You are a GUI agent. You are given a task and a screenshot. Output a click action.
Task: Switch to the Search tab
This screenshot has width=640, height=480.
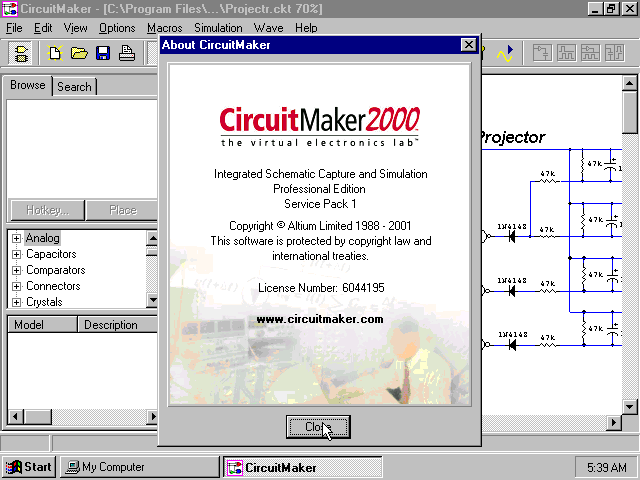[74, 87]
